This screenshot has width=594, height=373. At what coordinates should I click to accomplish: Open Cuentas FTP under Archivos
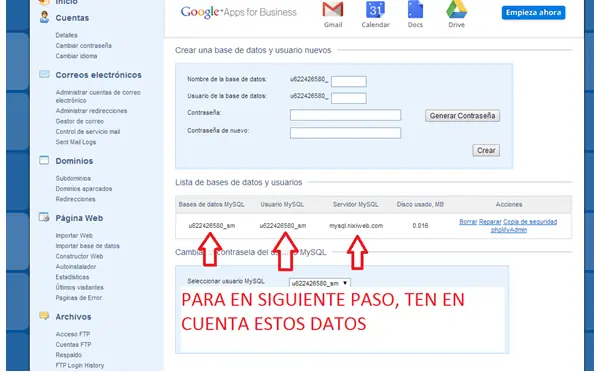(x=73, y=345)
